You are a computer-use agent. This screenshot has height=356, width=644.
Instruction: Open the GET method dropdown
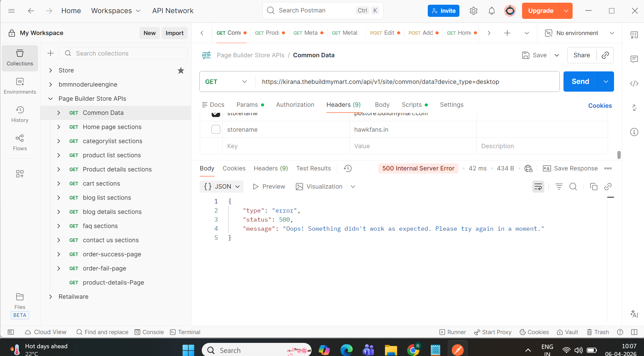tap(226, 82)
